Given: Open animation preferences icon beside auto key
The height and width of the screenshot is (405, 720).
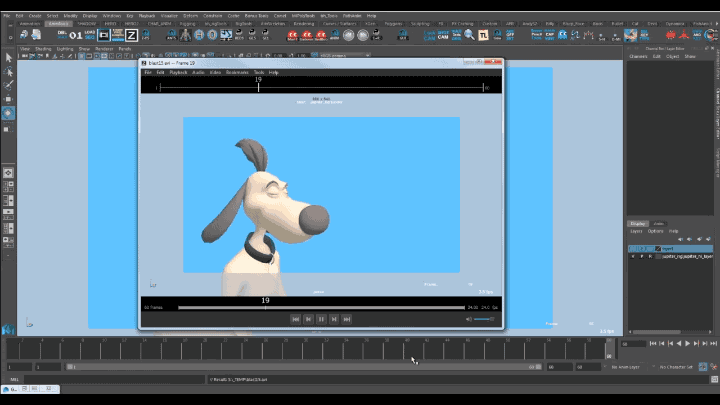Looking at the screenshot, I should (714, 366).
